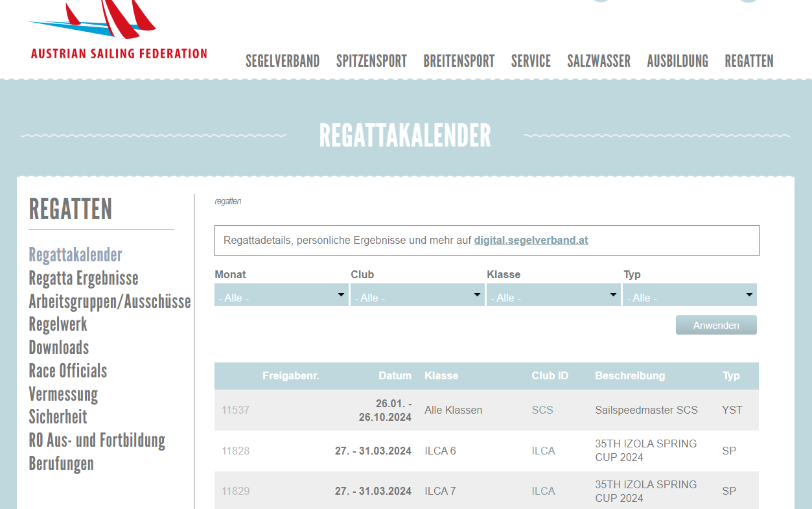Open regatta number 11829
Image resolution: width=812 pixels, height=509 pixels.
click(235, 491)
